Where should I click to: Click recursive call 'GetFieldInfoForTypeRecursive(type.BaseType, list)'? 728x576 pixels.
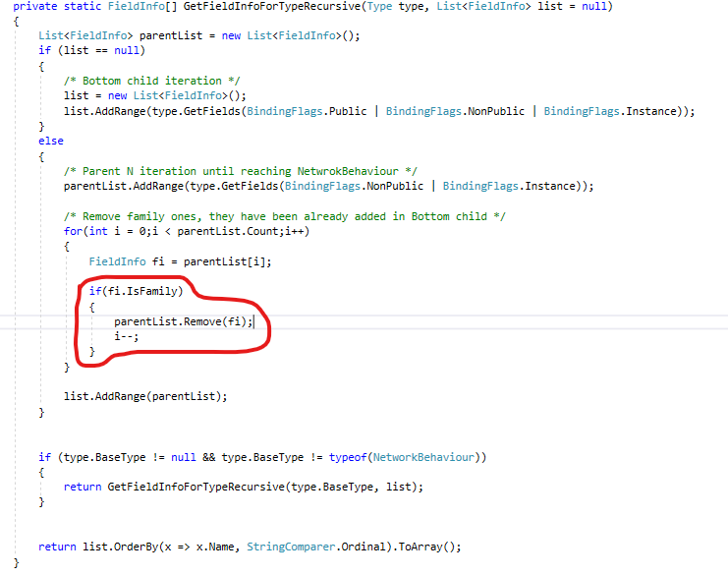262,487
